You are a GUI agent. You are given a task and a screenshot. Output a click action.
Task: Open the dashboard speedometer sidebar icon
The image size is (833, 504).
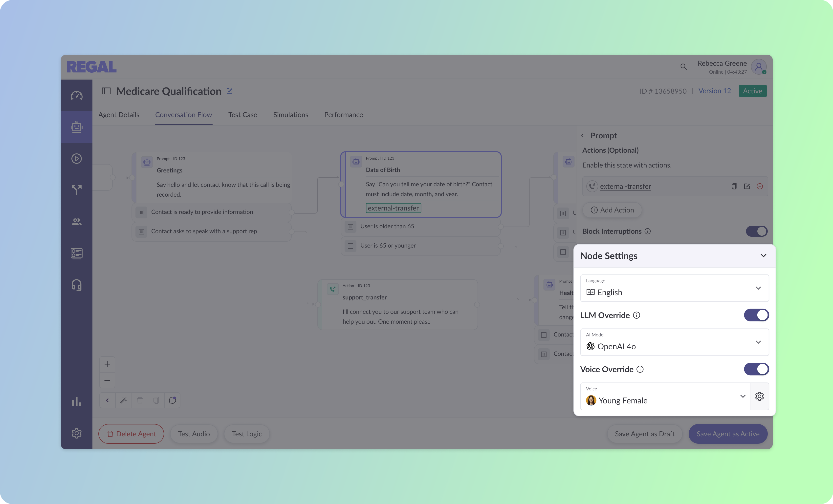(76, 96)
